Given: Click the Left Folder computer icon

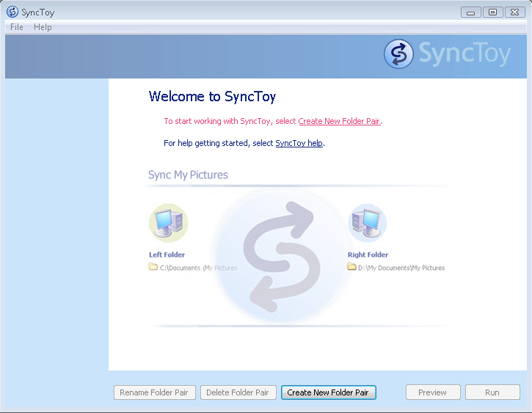Looking at the screenshot, I should click(168, 223).
